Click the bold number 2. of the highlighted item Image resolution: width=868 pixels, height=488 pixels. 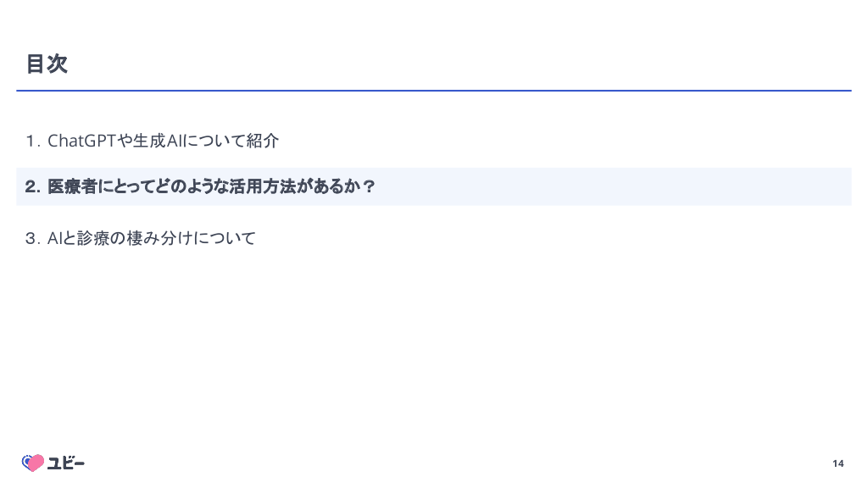(33, 187)
